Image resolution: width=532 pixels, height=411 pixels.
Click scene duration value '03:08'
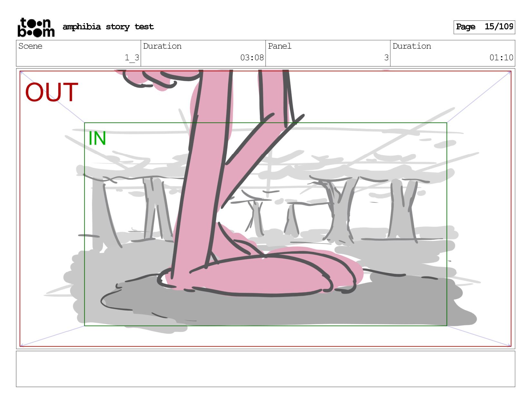[x=252, y=58]
